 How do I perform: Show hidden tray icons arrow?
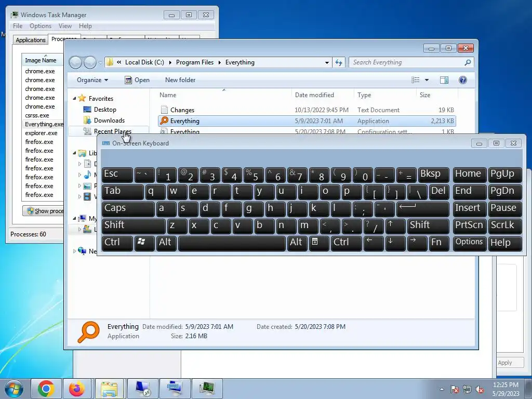click(442, 389)
